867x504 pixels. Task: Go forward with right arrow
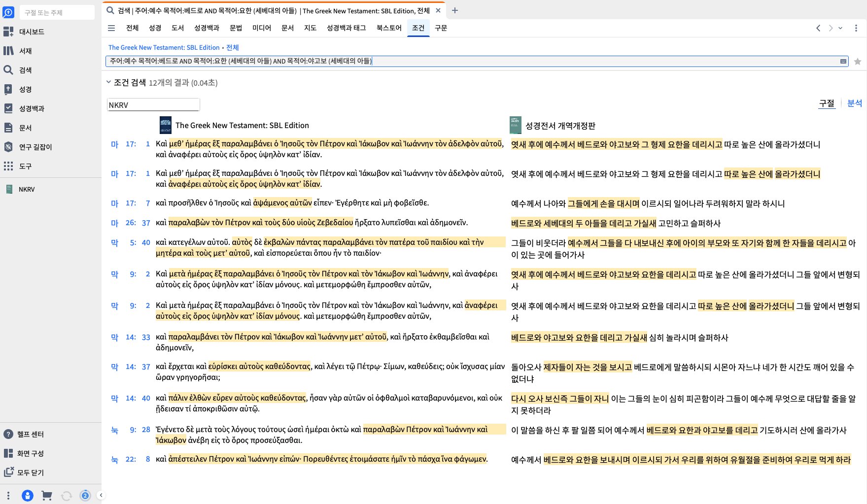tap(831, 28)
